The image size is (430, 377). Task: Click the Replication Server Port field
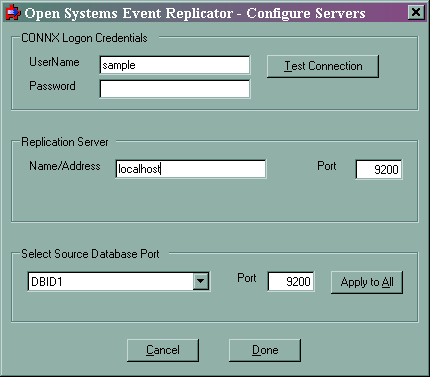pos(379,169)
